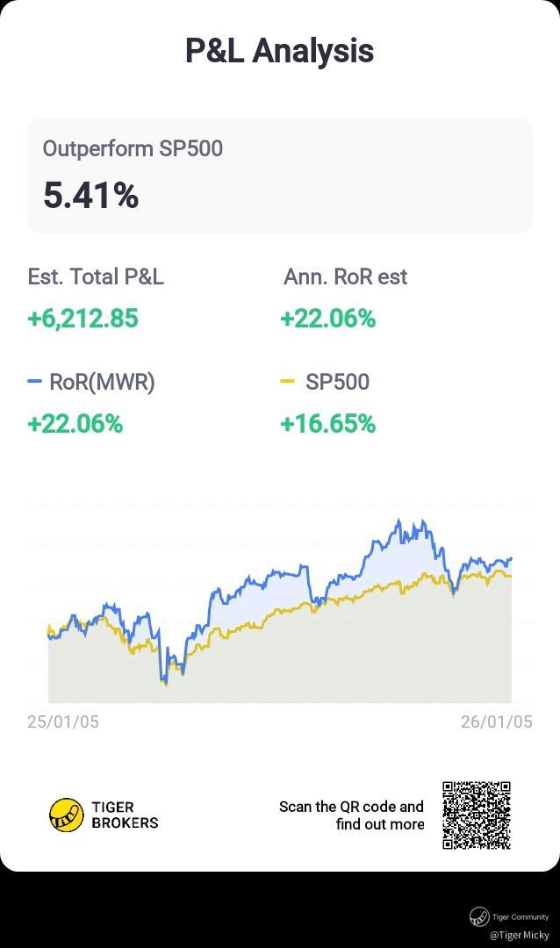Tap the QR code image
This screenshot has height=948, width=560.
click(477, 815)
